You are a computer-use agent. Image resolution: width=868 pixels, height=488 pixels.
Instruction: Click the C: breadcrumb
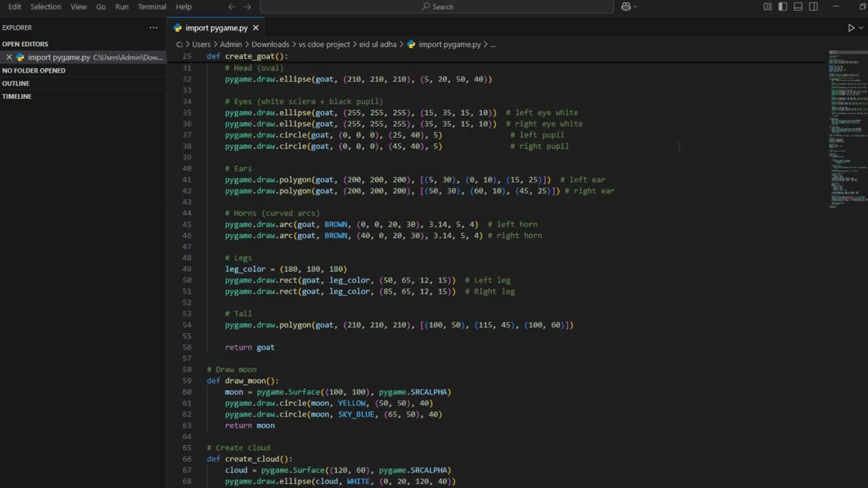(180, 44)
